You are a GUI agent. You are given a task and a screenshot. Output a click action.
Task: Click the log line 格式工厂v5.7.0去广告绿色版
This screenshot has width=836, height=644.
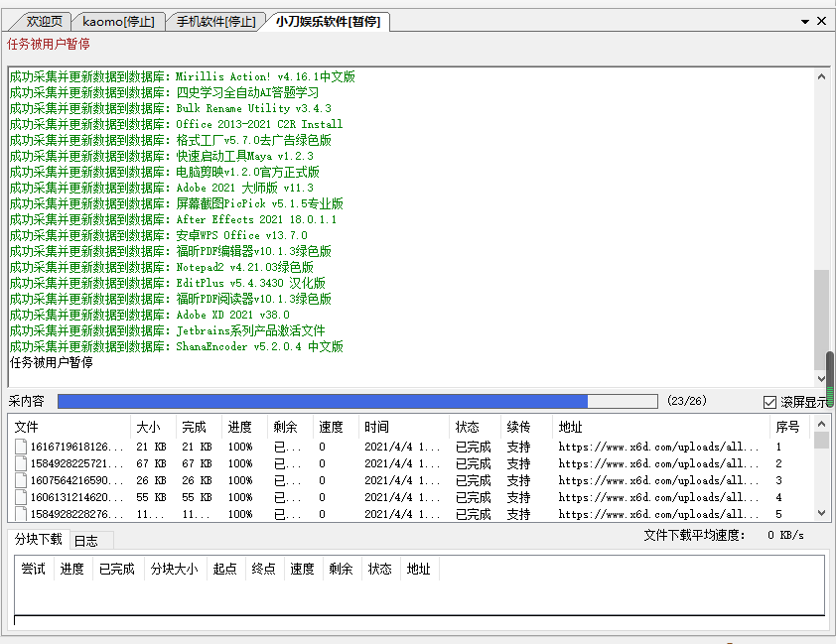click(171, 140)
